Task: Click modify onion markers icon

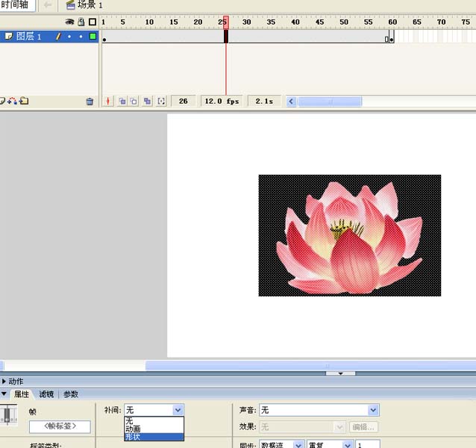Action: tap(160, 101)
